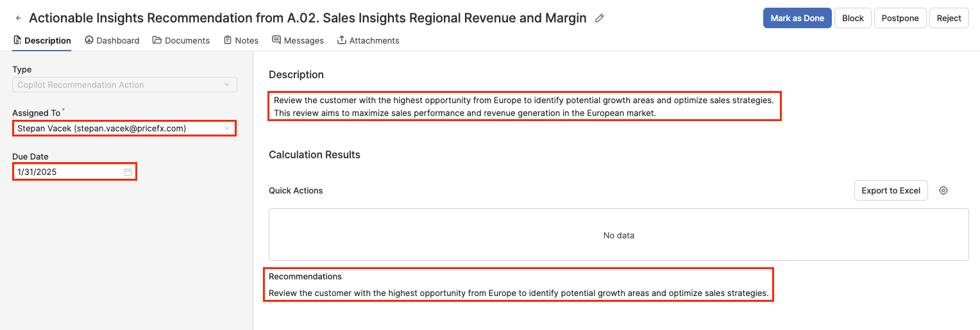Image resolution: width=980 pixels, height=330 pixels.
Task: Click the Due Date input field
Action: coord(67,172)
